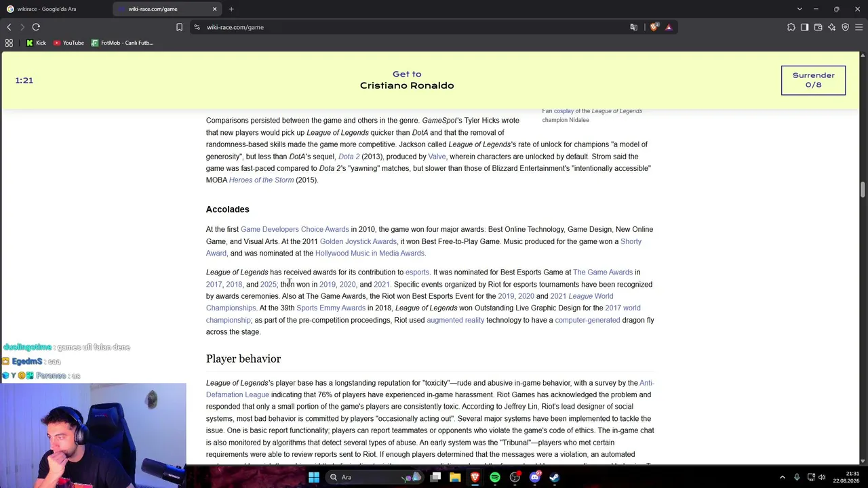Open volume control in system tray
Viewport: 868px width, 488px height.
pyautogui.click(x=823, y=477)
